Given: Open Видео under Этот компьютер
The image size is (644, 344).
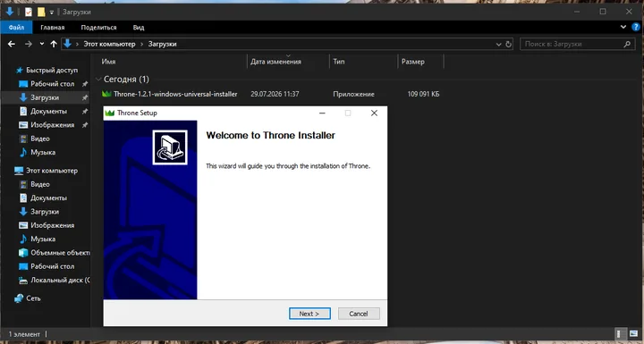Looking at the screenshot, I should [40, 184].
